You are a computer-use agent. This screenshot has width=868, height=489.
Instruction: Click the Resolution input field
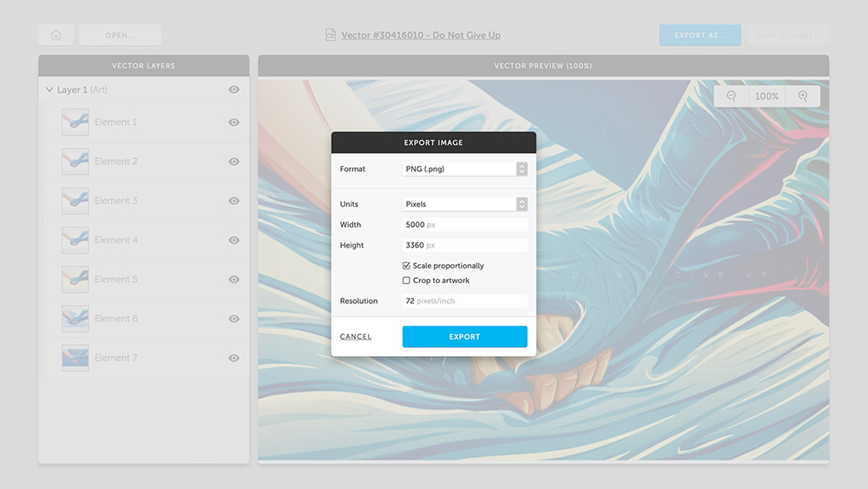coord(464,301)
